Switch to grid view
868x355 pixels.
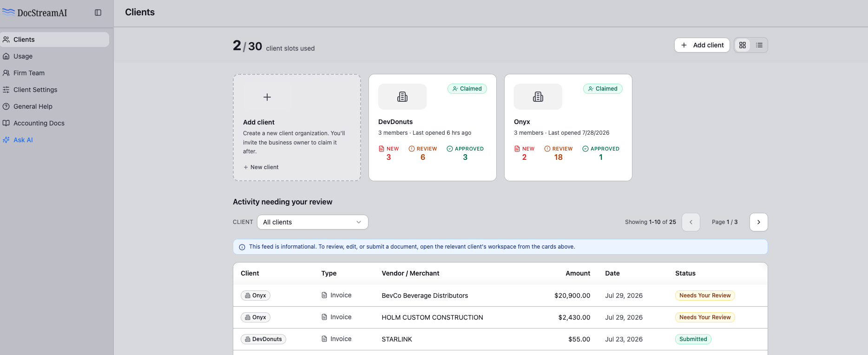click(743, 45)
